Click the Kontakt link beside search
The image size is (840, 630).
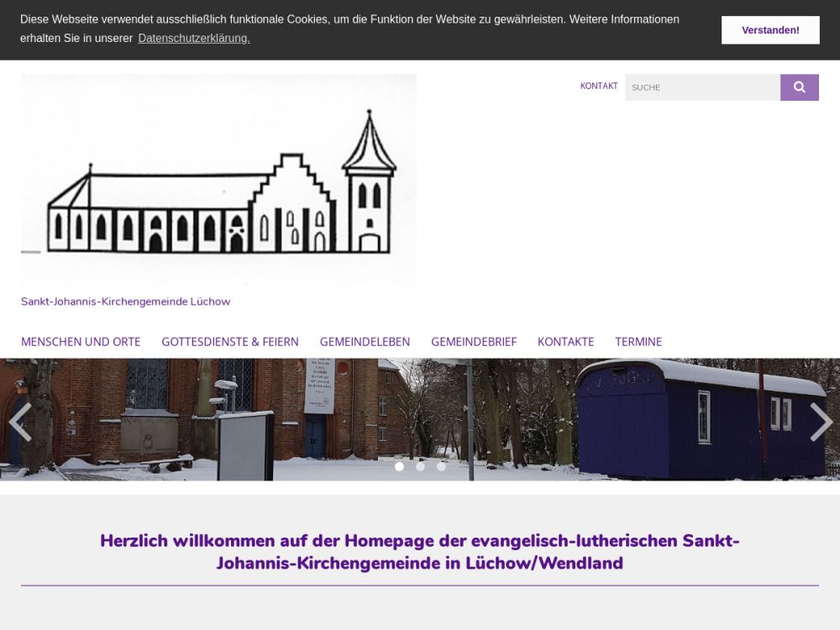(x=598, y=87)
